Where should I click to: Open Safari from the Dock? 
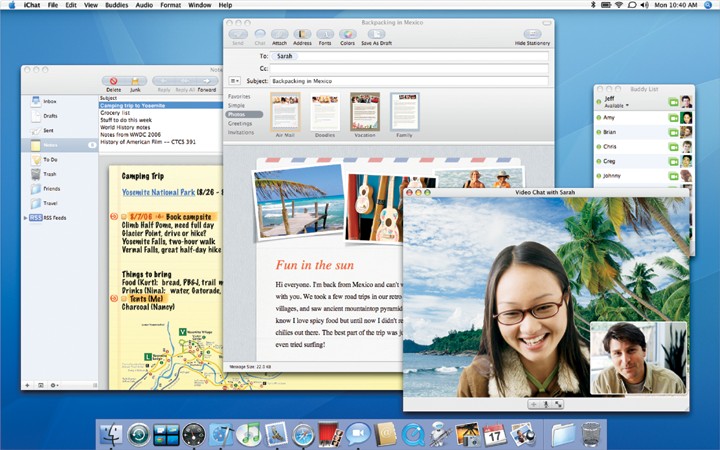point(303,434)
